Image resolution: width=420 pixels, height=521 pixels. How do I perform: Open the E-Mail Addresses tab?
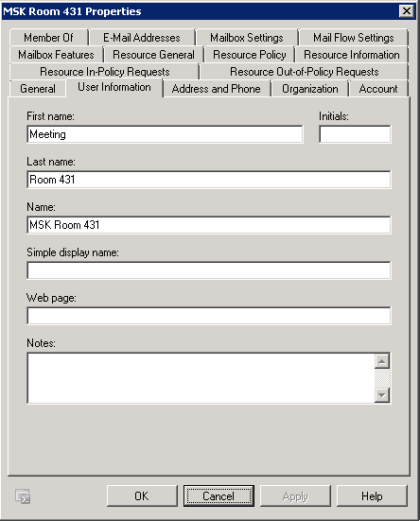(142, 38)
